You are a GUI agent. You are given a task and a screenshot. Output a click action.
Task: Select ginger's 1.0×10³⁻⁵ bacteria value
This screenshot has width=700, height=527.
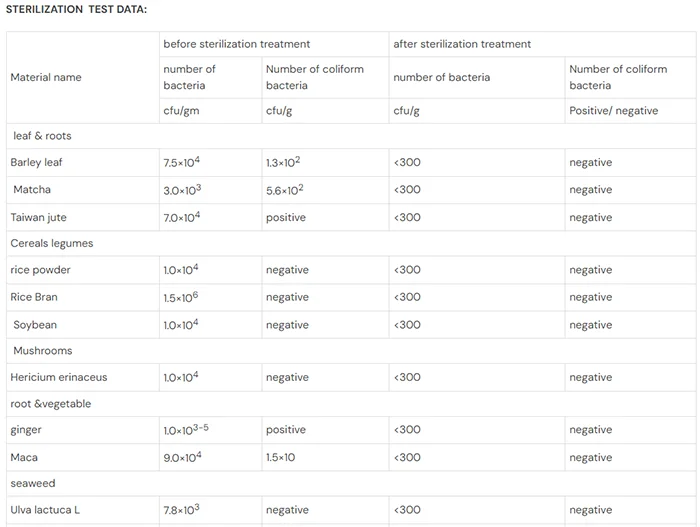pos(186,430)
